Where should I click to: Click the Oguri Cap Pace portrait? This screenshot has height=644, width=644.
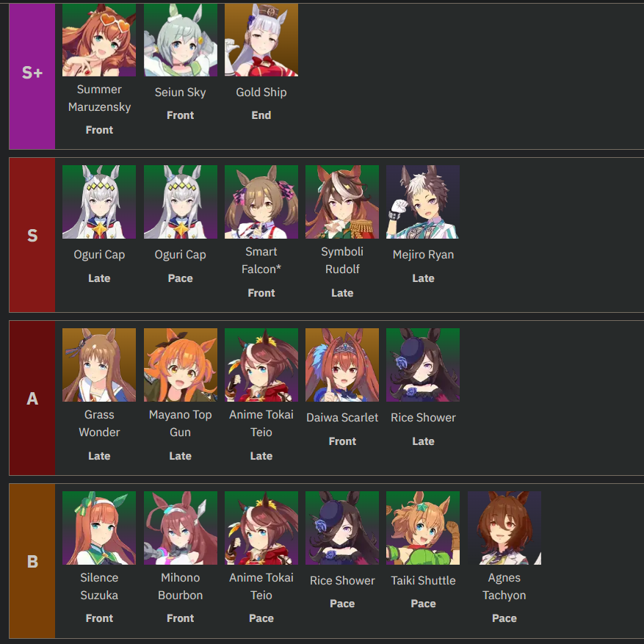[180, 202]
